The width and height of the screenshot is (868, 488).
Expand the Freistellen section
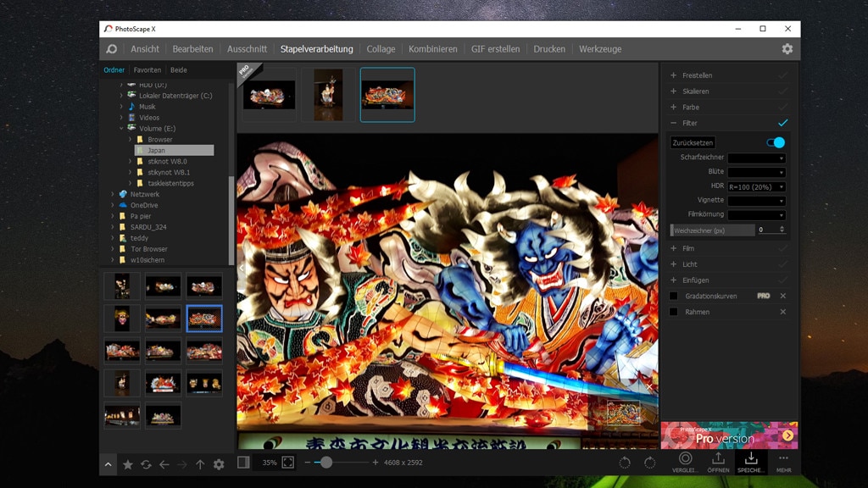[673, 75]
